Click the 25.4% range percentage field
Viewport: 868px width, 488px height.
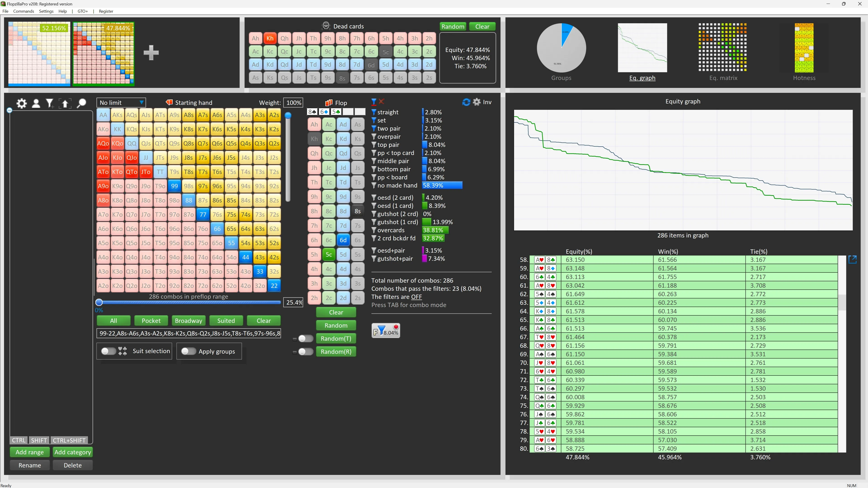coord(293,303)
